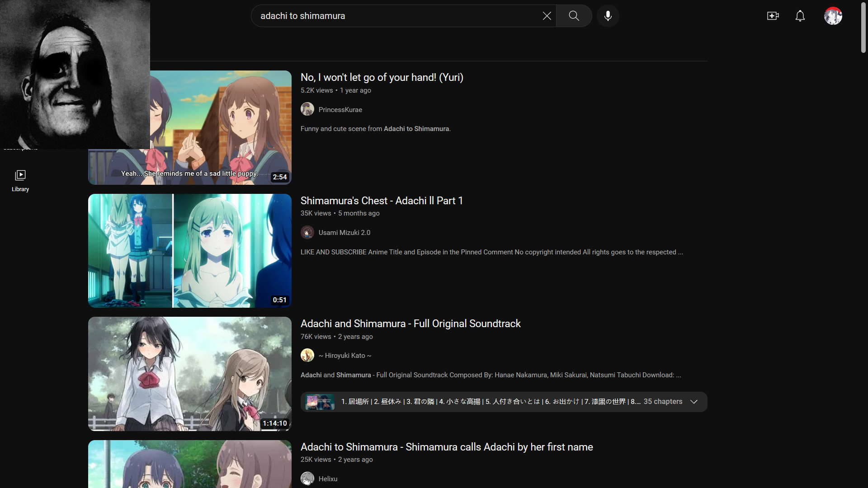Open 'Shimamura calls Adachi' video title
868x488 pixels.
pyautogui.click(x=446, y=447)
